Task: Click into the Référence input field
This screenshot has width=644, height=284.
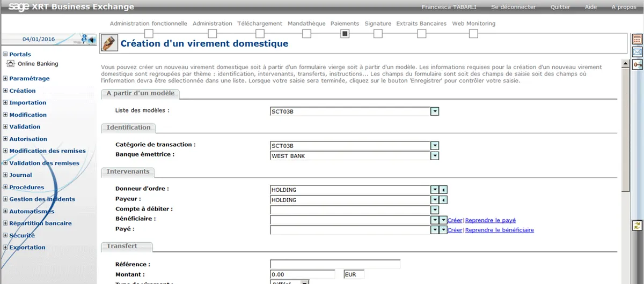Action: click(x=335, y=264)
